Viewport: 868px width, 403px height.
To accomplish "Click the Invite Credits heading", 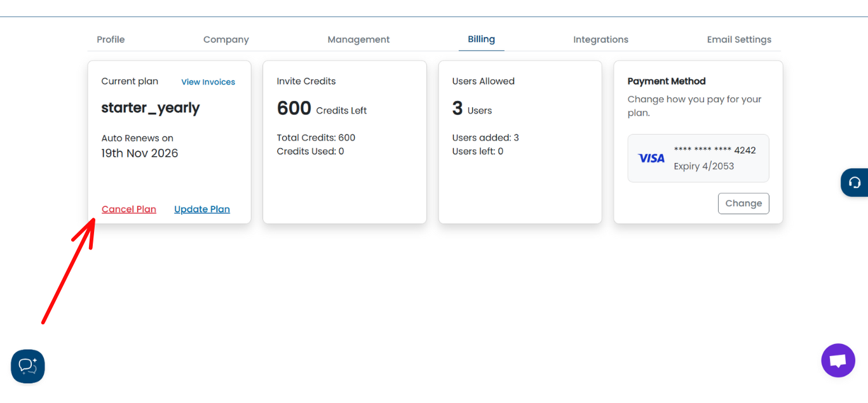I will pos(306,81).
